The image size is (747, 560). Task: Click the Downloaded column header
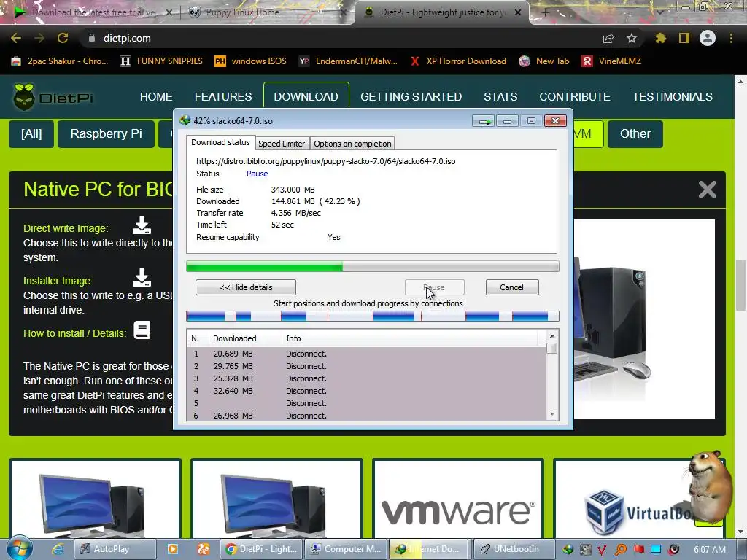[x=244, y=338]
